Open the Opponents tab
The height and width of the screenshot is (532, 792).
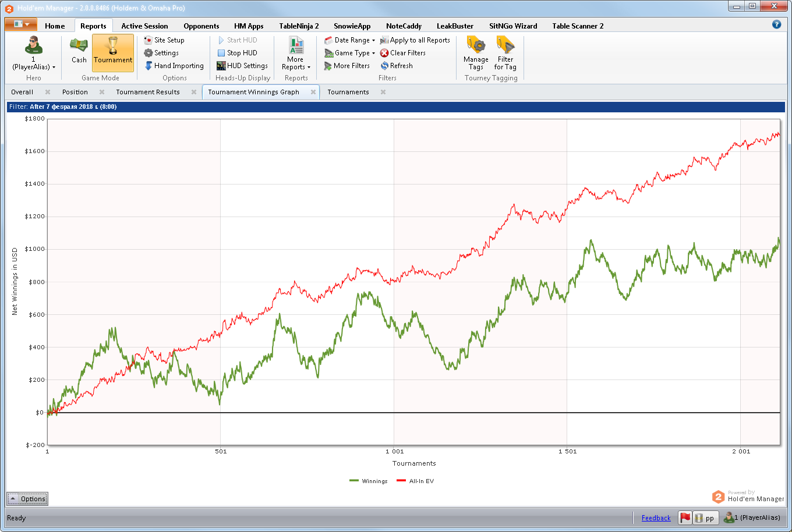click(x=201, y=26)
